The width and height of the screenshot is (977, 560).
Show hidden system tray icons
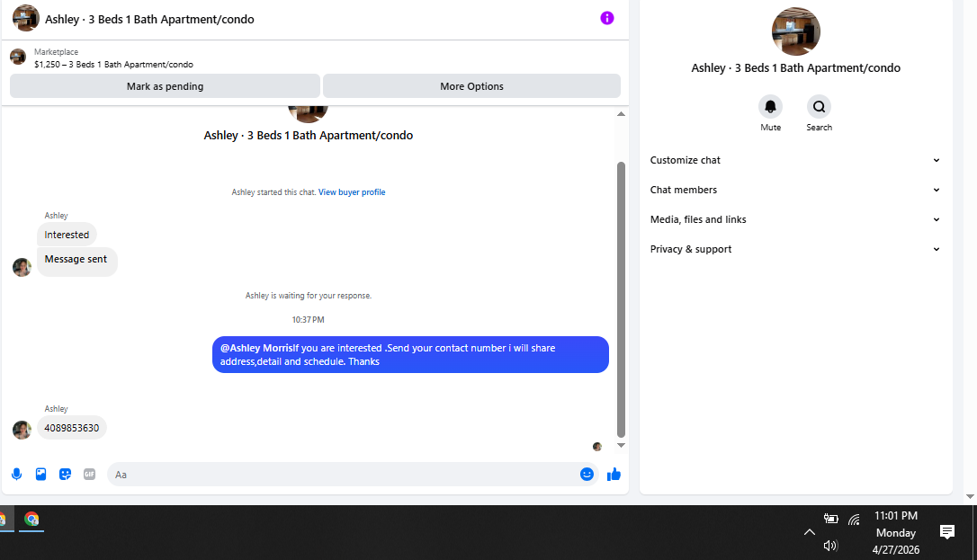tap(810, 532)
